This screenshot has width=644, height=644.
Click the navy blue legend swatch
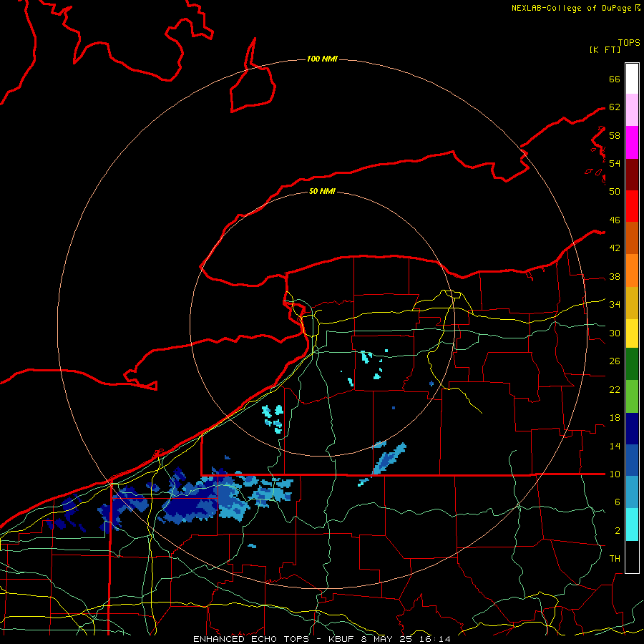coord(632,429)
